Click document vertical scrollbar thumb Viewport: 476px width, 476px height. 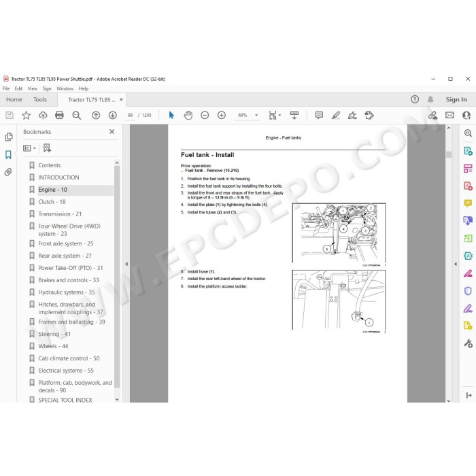[449, 154]
